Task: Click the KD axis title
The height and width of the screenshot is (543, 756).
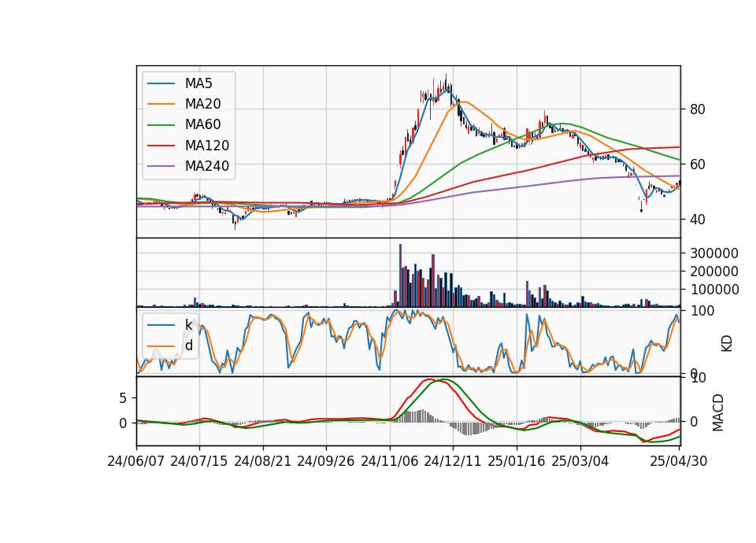Action: (x=727, y=344)
